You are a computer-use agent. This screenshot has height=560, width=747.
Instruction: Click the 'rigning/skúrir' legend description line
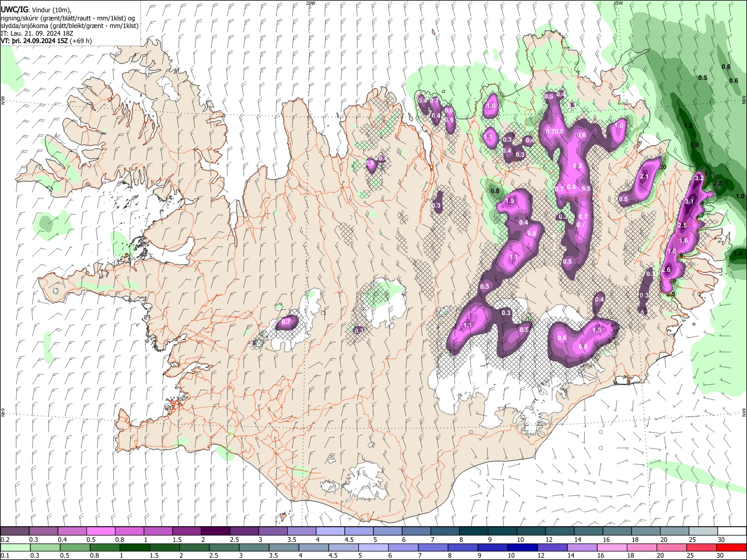[x=68, y=18]
